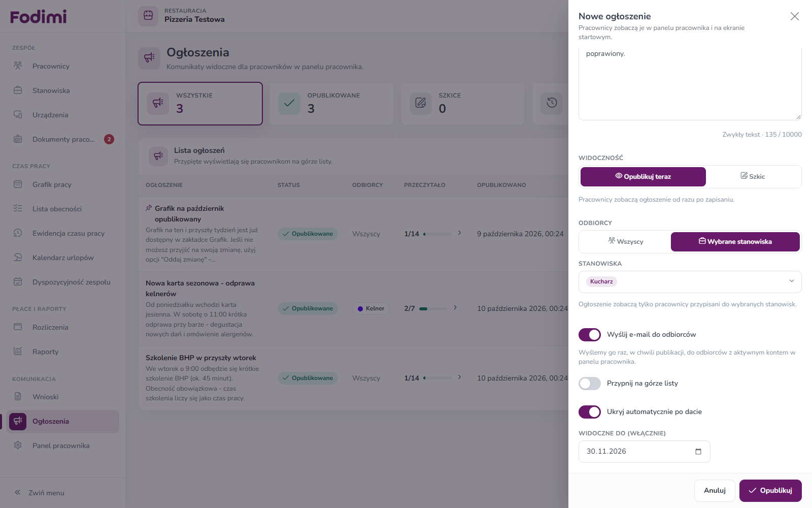The height and width of the screenshot is (508, 812).
Task: Filter by Wszystkie announcements card
Action: click(x=200, y=104)
